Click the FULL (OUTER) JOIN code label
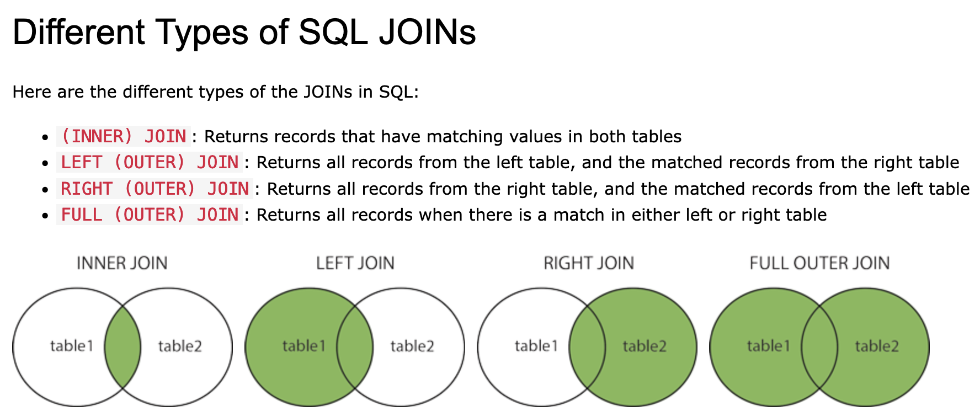 [150, 215]
